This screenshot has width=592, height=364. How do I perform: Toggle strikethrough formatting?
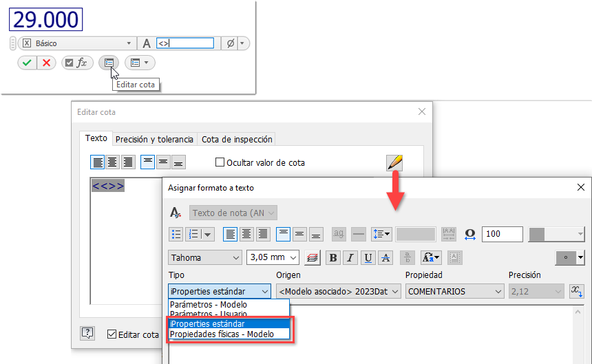click(385, 257)
